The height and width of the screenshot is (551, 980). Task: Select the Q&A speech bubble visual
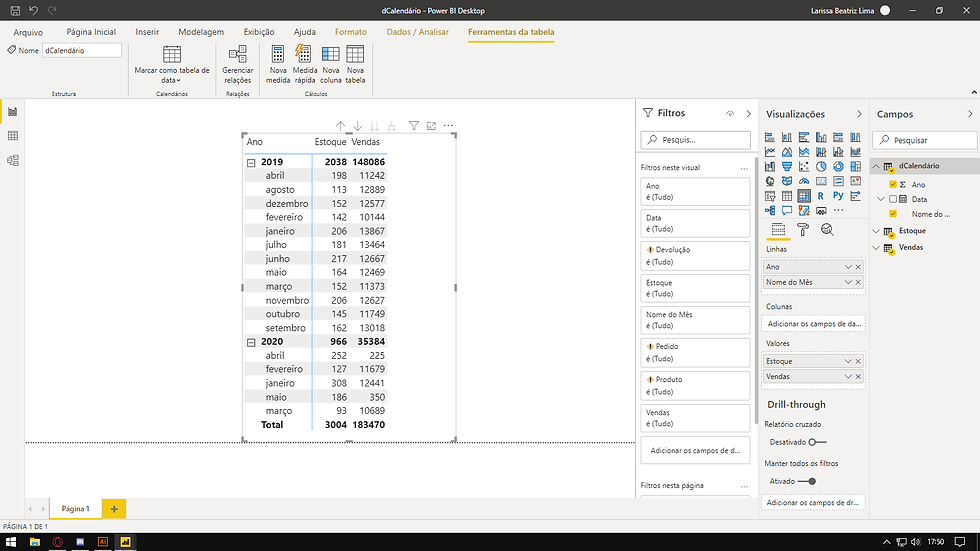(787, 211)
